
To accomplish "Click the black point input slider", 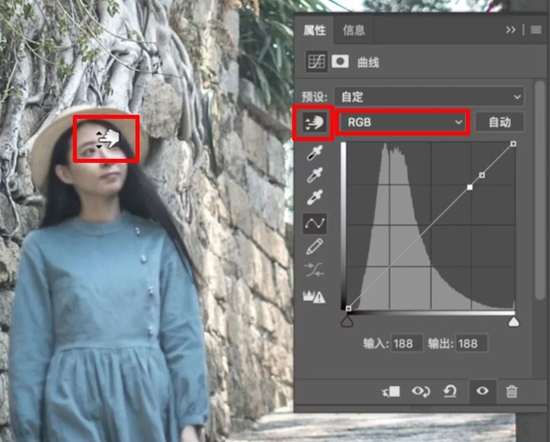I will 347,322.
